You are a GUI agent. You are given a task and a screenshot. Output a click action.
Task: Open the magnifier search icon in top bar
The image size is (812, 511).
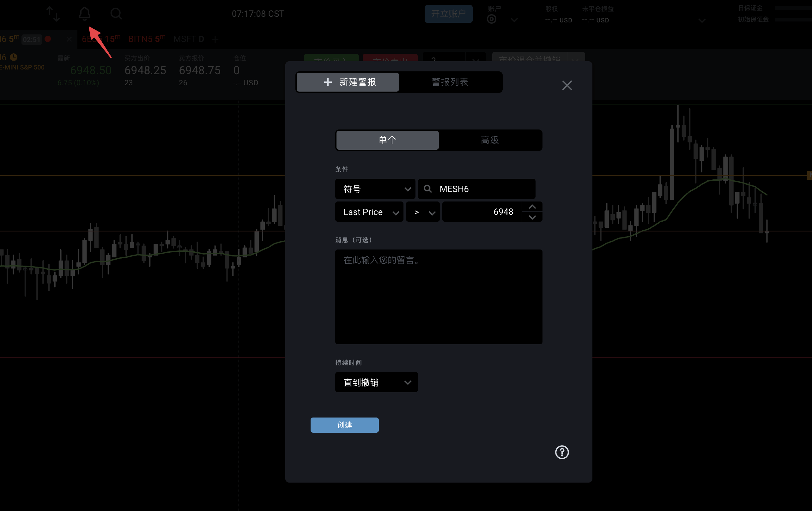click(x=116, y=14)
